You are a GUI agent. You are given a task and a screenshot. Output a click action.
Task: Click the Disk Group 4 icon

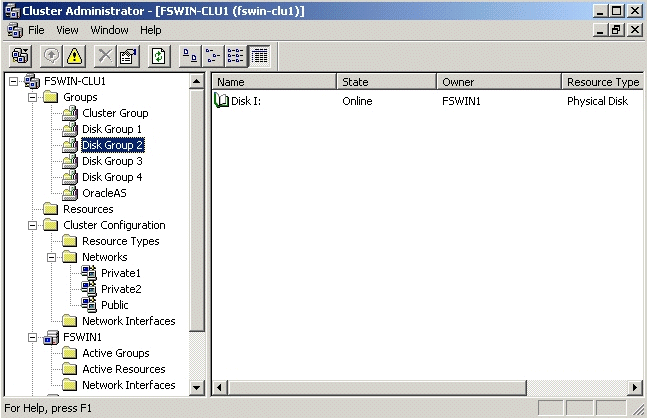[x=70, y=177]
